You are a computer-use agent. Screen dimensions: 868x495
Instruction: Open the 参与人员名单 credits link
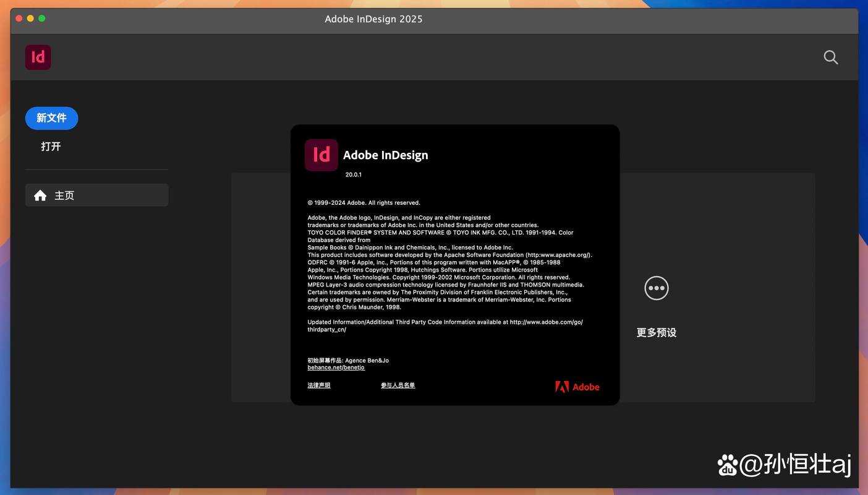coord(398,385)
